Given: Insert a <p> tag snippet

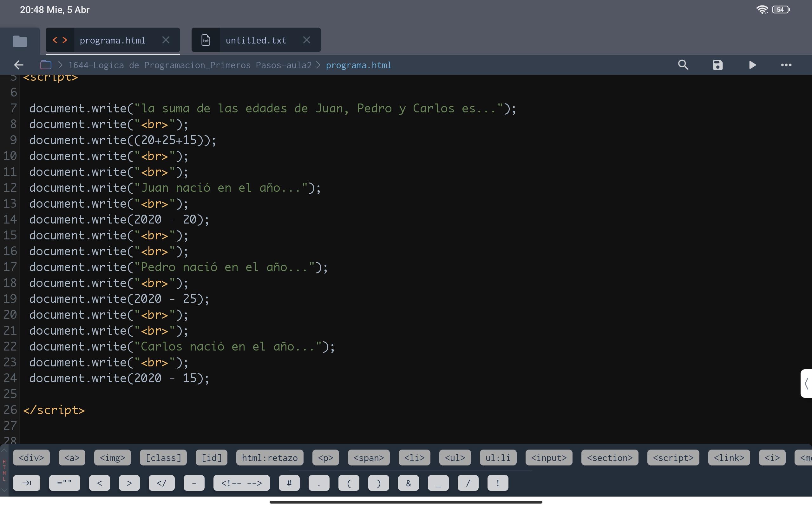Looking at the screenshot, I should pyautogui.click(x=325, y=458).
